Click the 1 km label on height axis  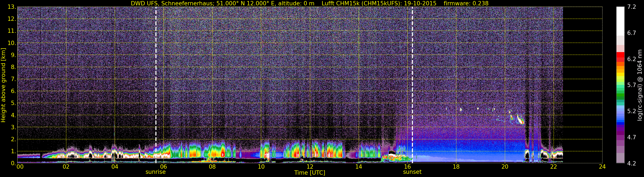pos(13,151)
